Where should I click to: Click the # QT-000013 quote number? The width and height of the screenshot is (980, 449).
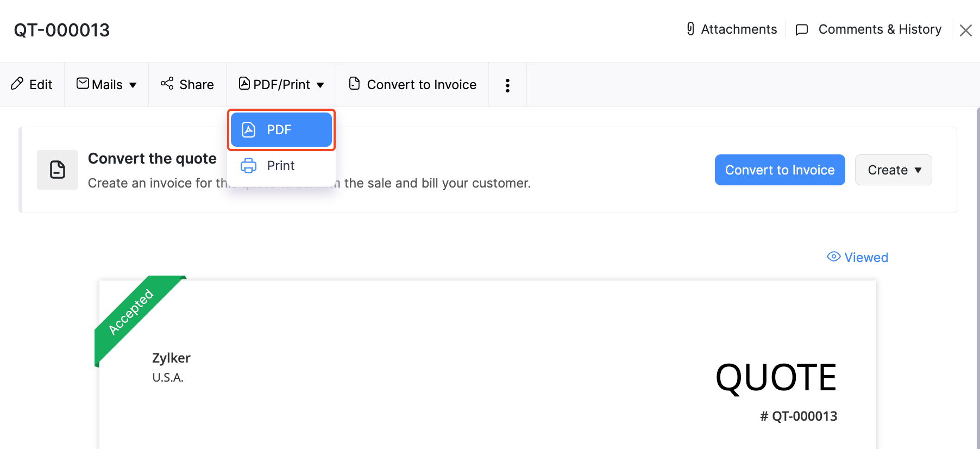(799, 416)
